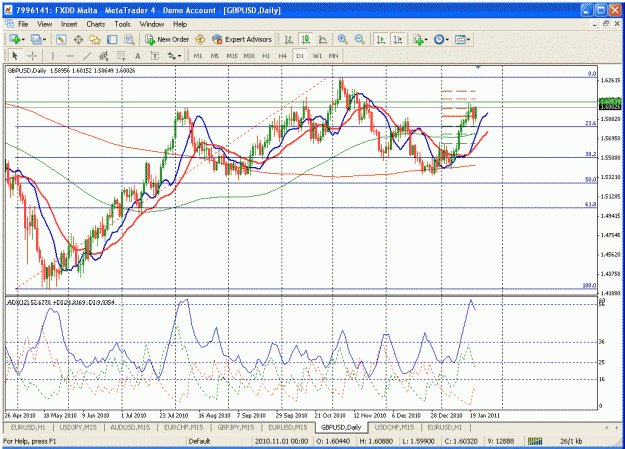
Task: Open the Window menu
Action: click(x=151, y=24)
